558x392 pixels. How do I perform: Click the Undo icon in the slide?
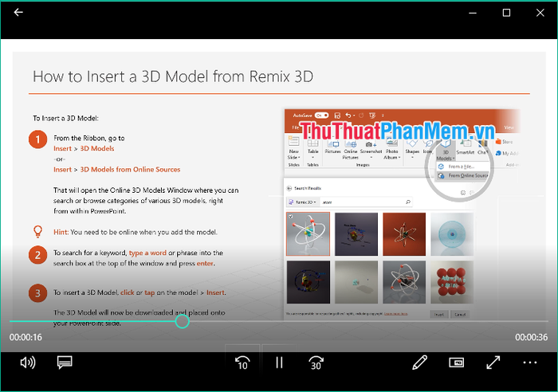tap(348, 116)
